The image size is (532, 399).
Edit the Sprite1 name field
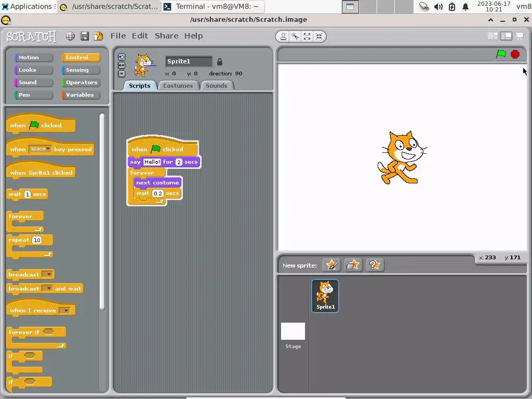[x=189, y=61]
